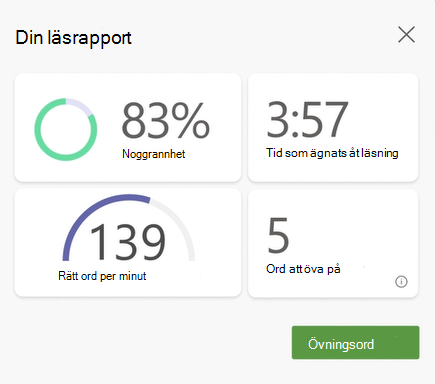Click the green Övningsord button
This screenshot has width=435, height=384.
point(355,343)
